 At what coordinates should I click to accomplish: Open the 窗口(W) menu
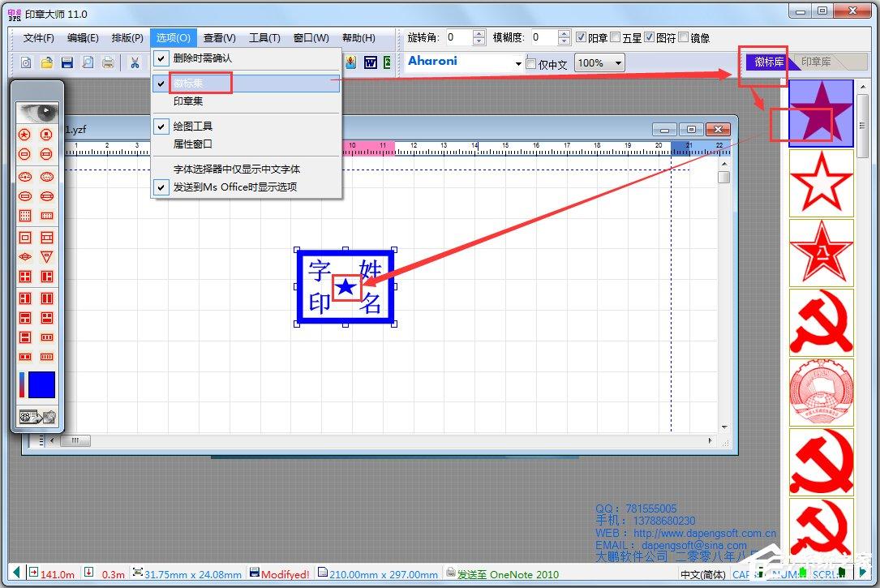(x=311, y=37)
